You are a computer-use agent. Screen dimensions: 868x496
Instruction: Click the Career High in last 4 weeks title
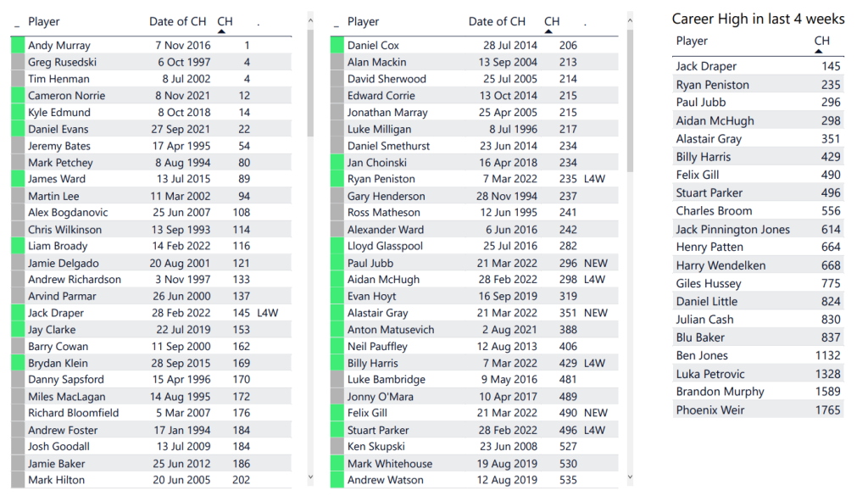tap(758, 19)
